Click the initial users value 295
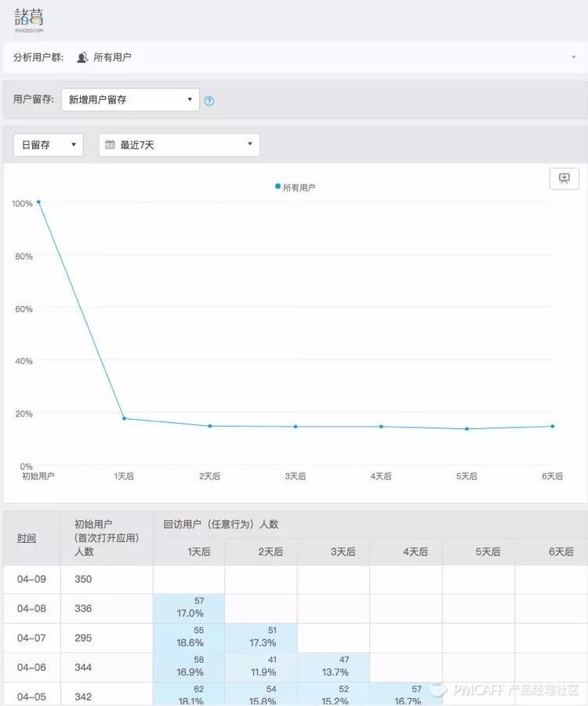This screenshot has height=706, width=588. (83, 638)
